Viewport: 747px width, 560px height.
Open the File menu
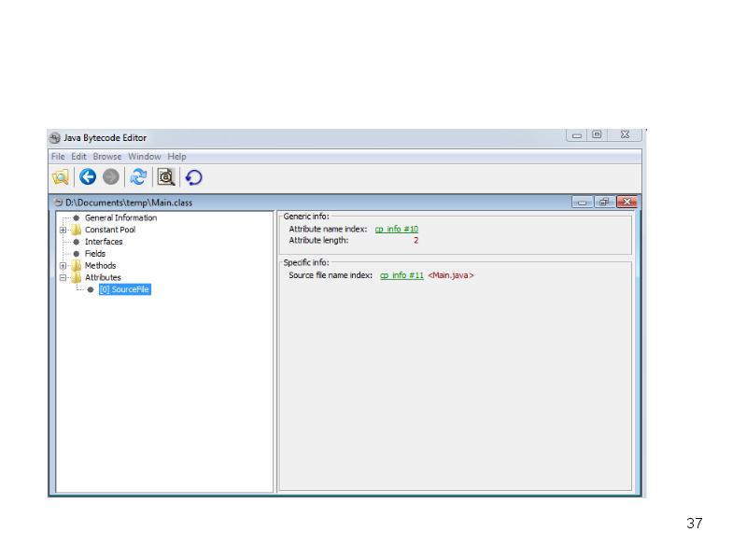tap(58, 157)
